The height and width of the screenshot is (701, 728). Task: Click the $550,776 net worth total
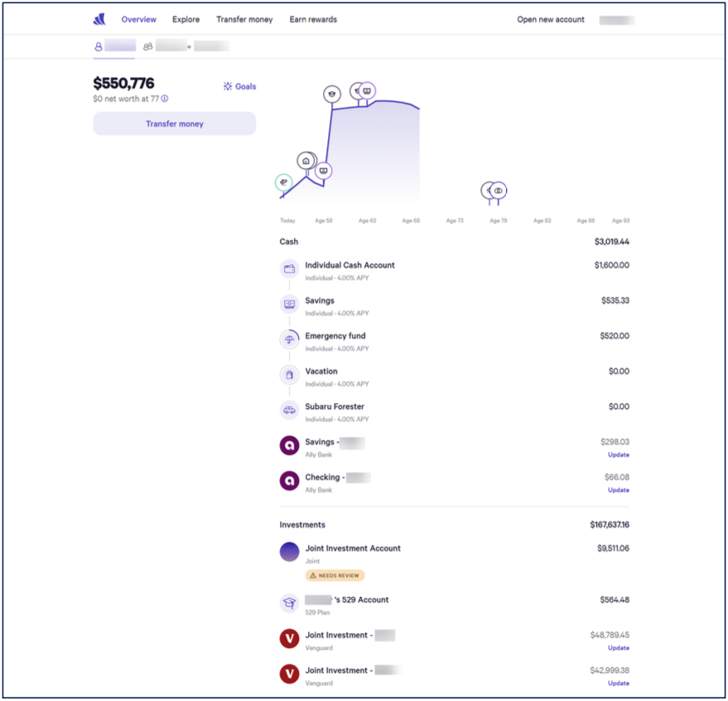point(123,83)
